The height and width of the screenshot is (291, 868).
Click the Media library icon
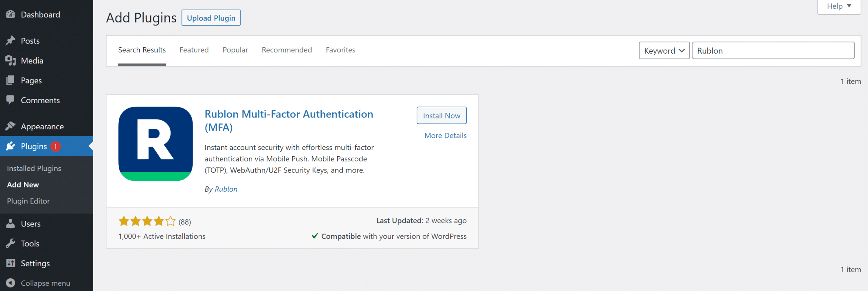pos(11,61)
